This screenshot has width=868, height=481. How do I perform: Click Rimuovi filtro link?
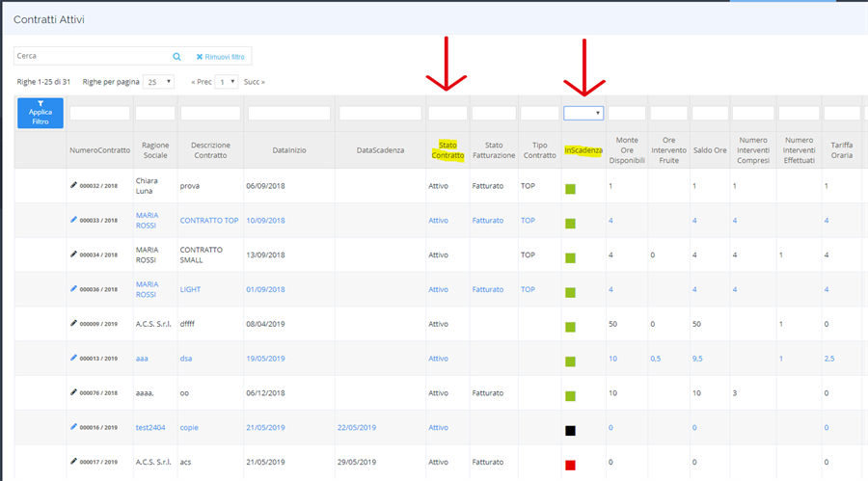[x=220, y=57]
